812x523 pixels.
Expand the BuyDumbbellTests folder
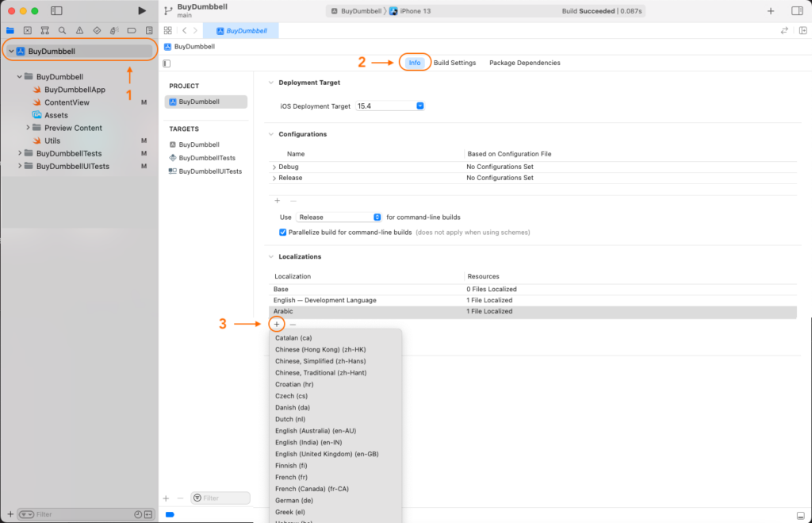(19, 153)
